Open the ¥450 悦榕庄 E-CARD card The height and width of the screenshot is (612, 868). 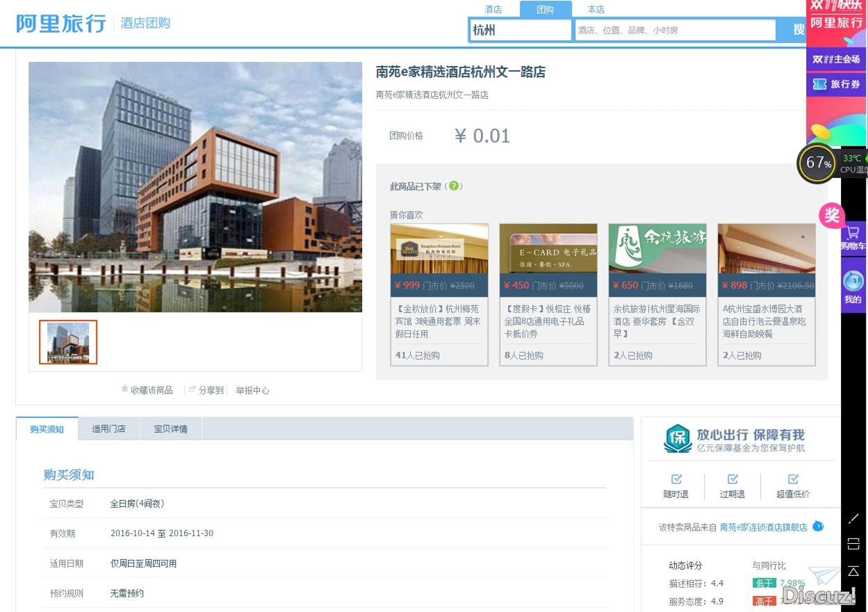click(548, 295)
